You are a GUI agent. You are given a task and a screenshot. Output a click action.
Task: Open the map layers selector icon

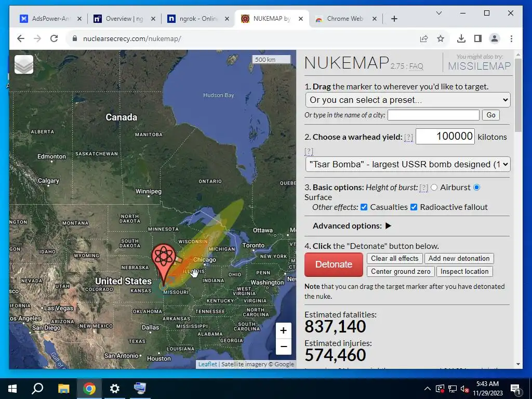24,64
